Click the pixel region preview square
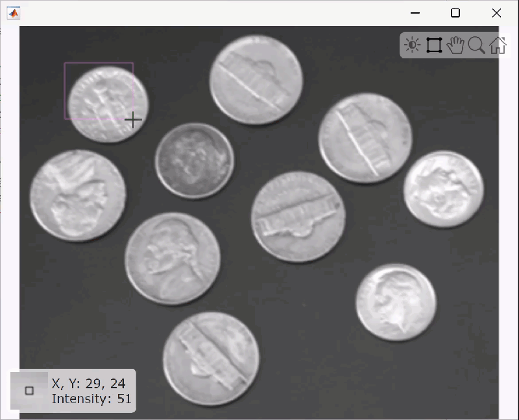The height and width of the screenshot is (420, 519). click(29, 391)
